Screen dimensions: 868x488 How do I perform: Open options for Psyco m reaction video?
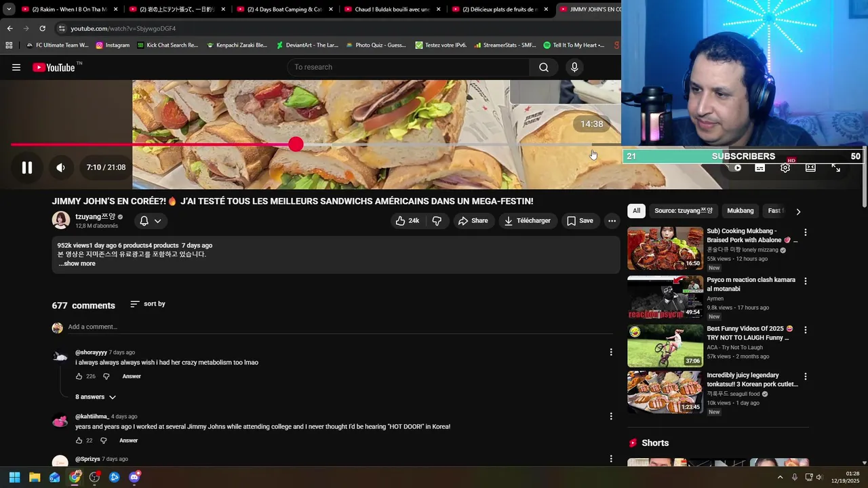(806, 281)
